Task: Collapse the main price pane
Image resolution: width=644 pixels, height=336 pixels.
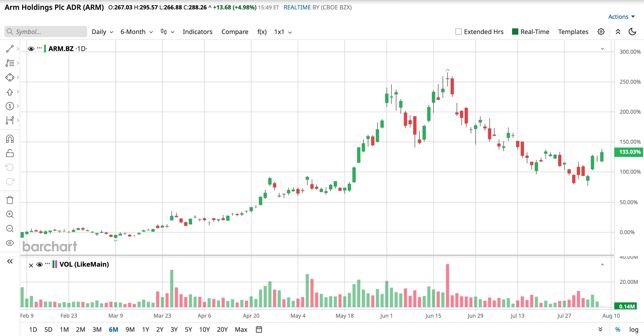Action: [x=602, y=49]
